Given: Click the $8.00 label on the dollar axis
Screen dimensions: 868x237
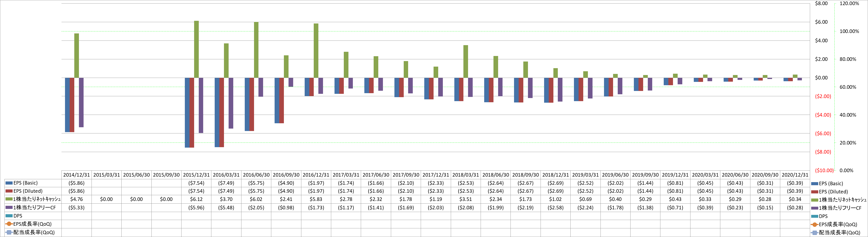Looking at the screenshot, I should tap(821, 3).
